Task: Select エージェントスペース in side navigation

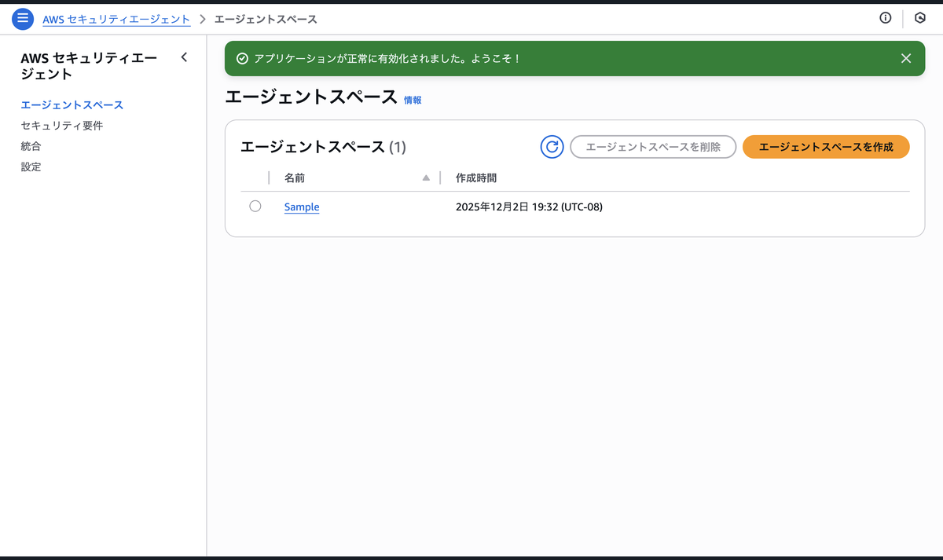Action: 72,104
